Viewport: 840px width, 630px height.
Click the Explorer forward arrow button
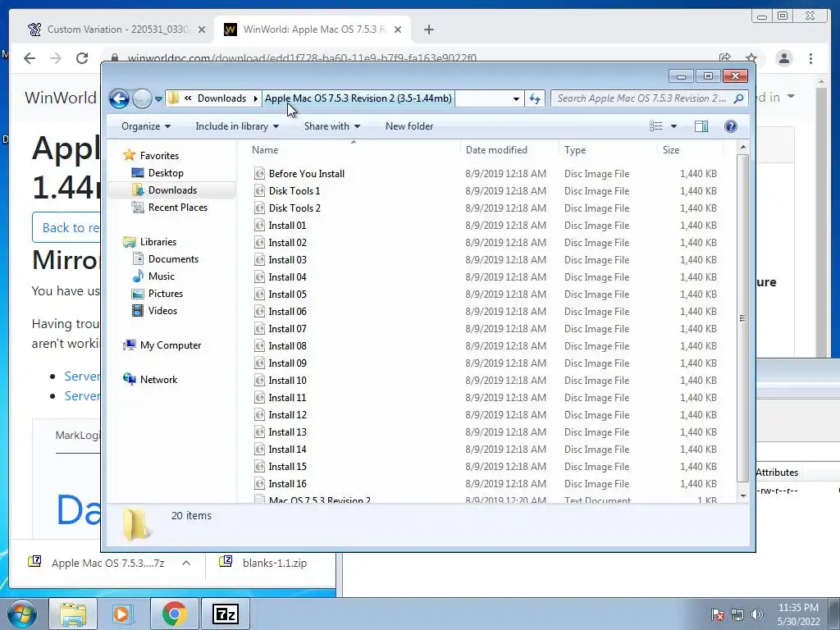[x=141, y=98]
